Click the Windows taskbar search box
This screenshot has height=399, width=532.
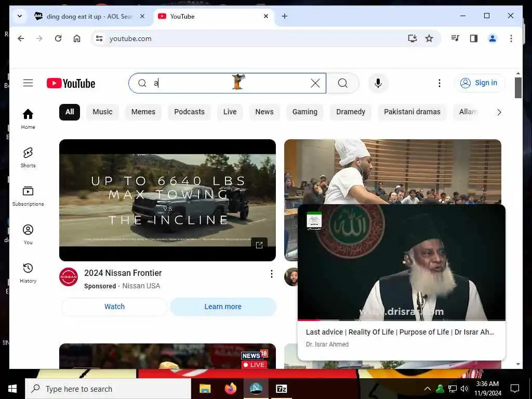108,389
